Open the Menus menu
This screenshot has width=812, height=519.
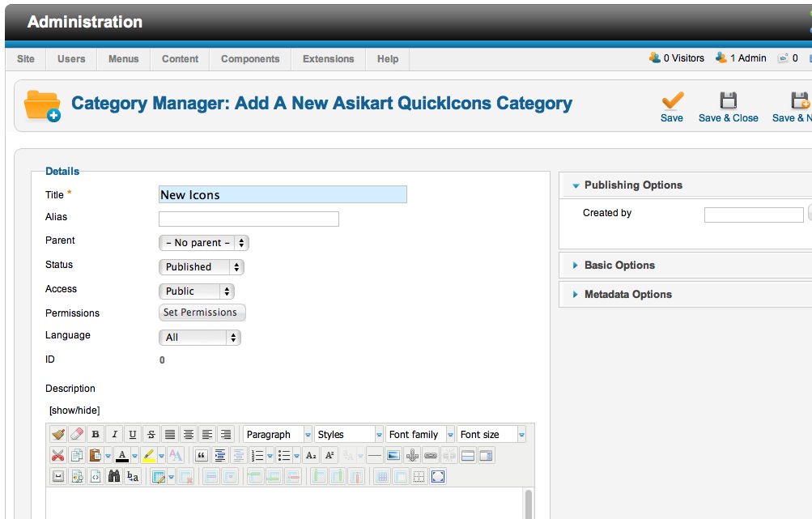124,59
